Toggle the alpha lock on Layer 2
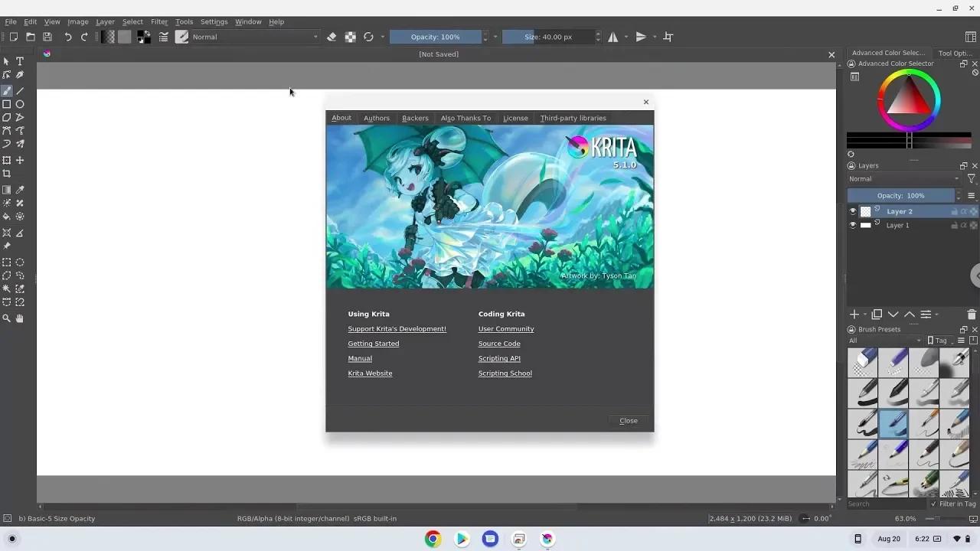The image size is (980, 551). click(x=964, y=211)
